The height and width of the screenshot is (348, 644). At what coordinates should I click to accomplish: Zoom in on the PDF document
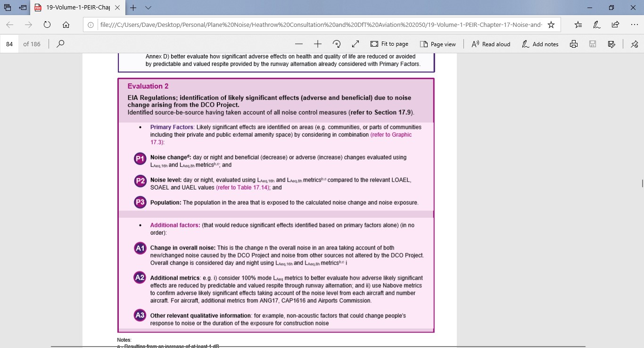317,44
